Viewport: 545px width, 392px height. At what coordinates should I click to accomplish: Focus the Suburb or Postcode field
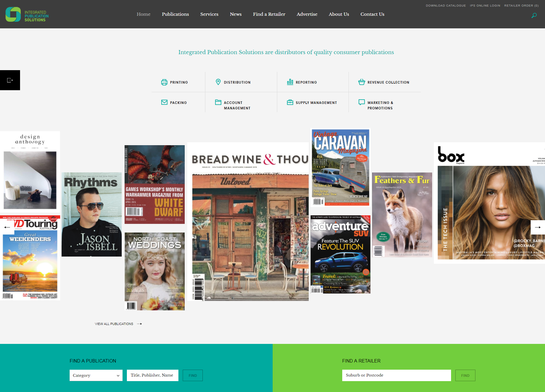[397, 375]
